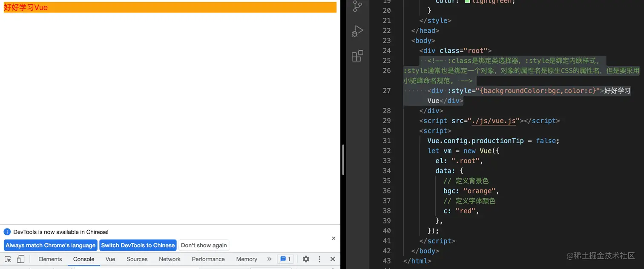Screen dimensions: 644x269
Task: Click the orange 好好学习Vue banner in page
Action: pos(170,8)
